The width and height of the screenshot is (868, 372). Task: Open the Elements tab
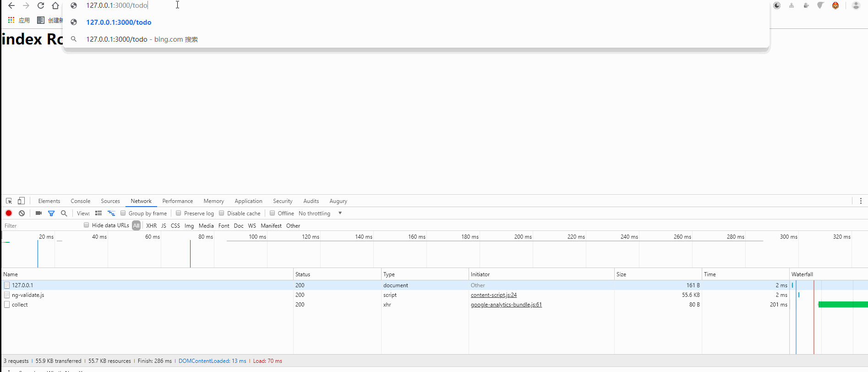click(49, 201)
